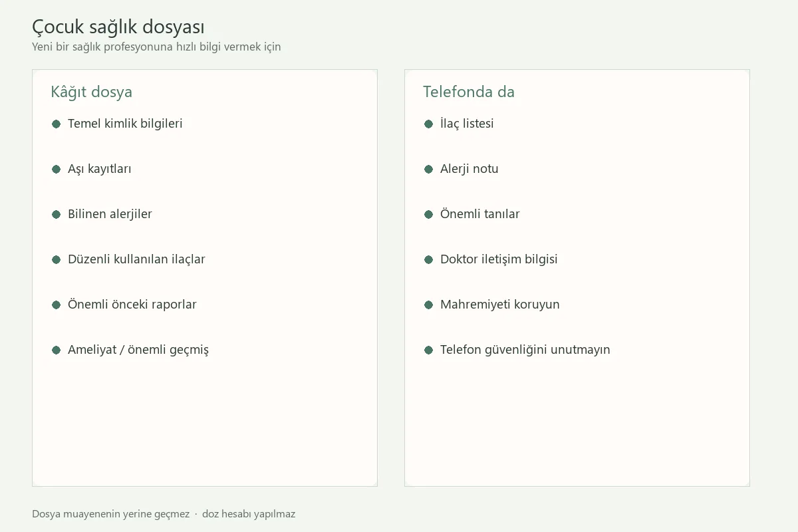The height and width of the screenshot is (532, 798).
Task: Select 'Ameliyat / önemli geçmiş' item
Action: pos(138,350)
